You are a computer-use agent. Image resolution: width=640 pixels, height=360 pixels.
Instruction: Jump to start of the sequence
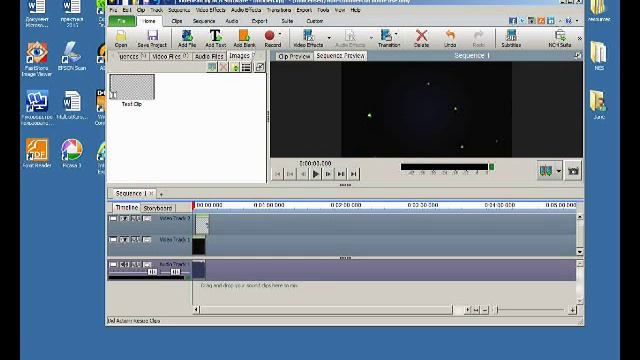(278, 174)
